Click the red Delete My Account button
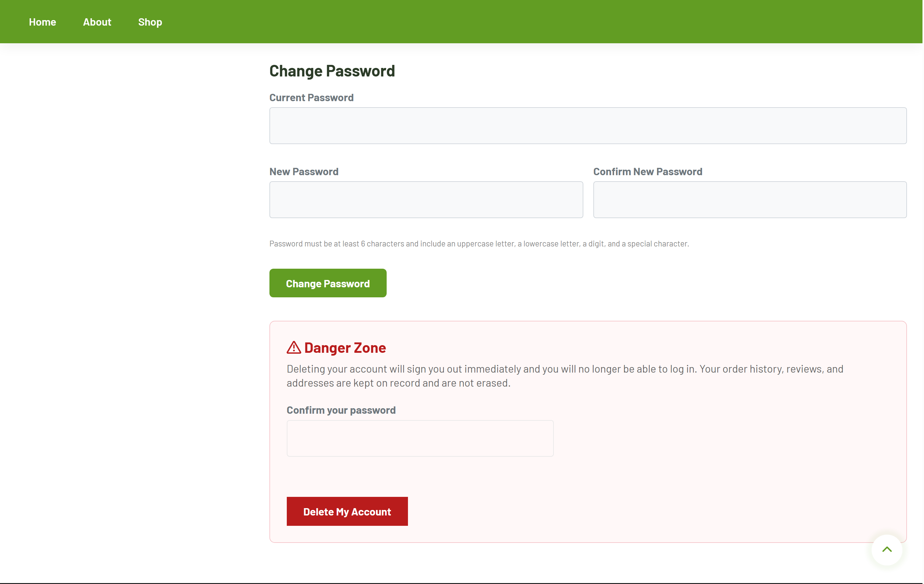The image size is (924, 584). tap(348, 512)
